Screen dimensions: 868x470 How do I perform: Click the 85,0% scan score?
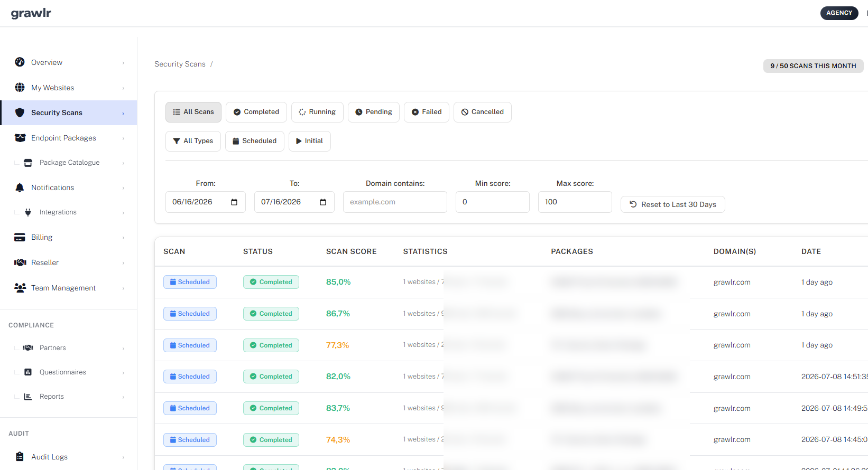coord(338,282)
